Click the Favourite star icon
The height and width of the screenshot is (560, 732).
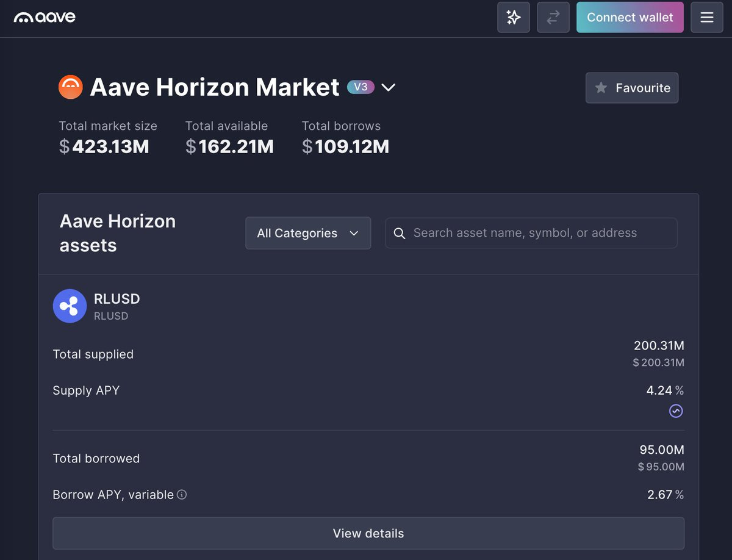coord(601,88)
